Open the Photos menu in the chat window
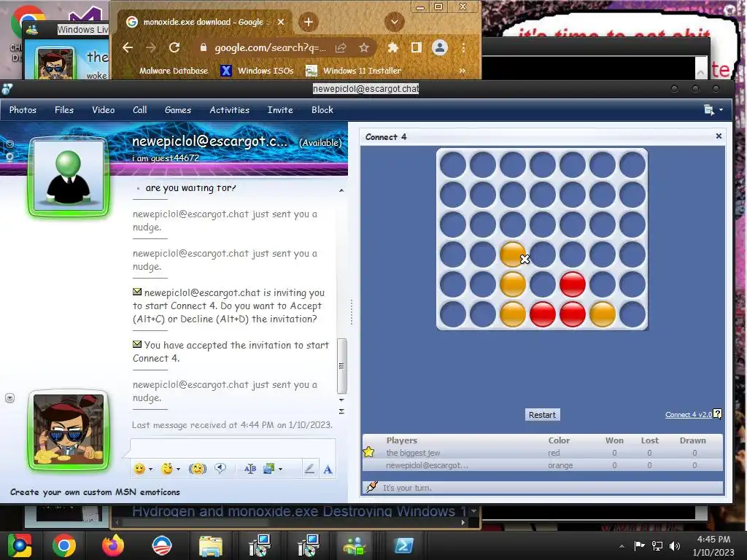 [23, 110]
